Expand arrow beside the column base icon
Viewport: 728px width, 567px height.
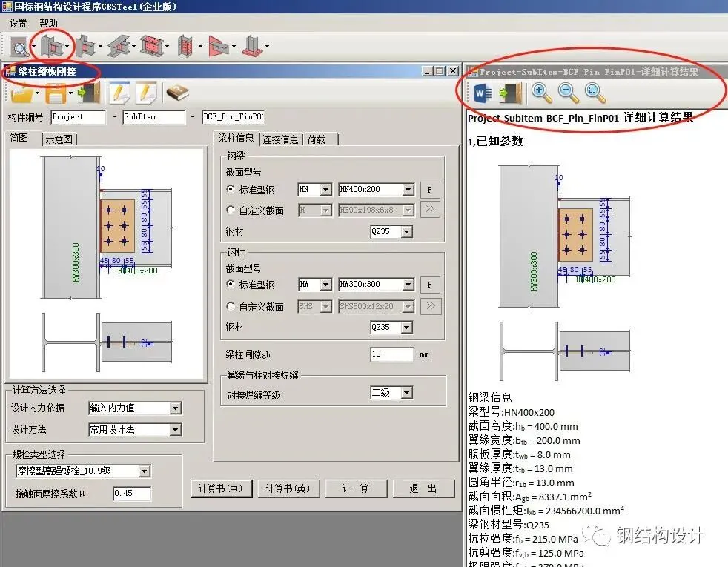[x=268, y=47]
